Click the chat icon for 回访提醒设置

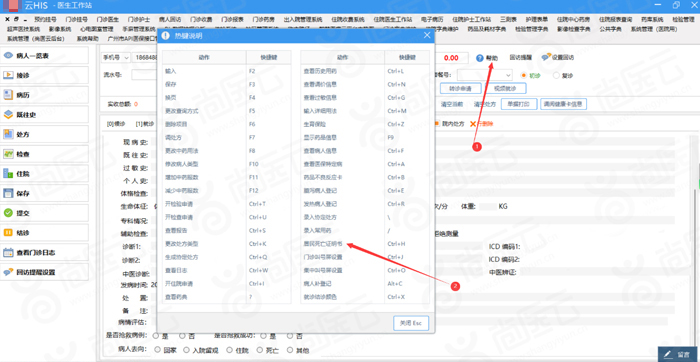click(x=8, y=272)
